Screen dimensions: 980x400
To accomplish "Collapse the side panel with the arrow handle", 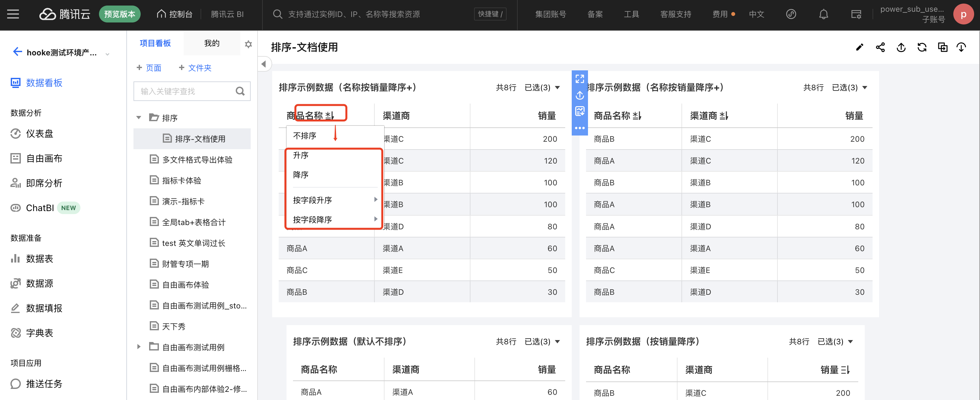I will coord(264,64).
